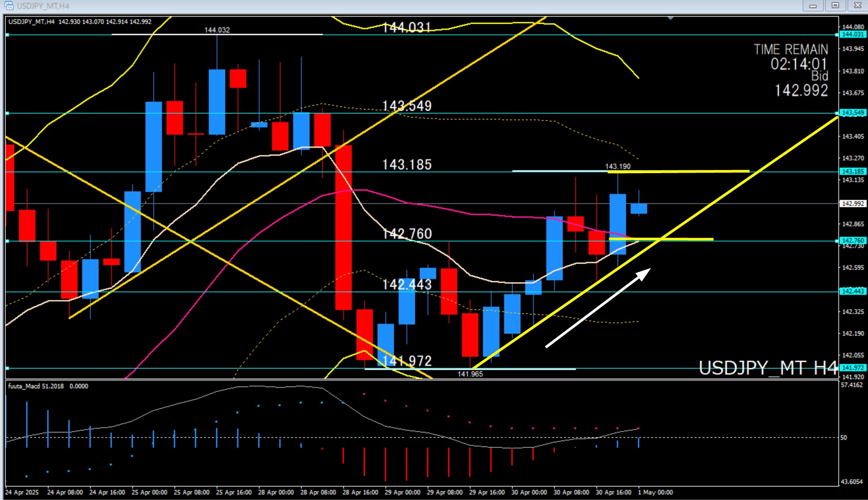Click the 1 May 00:00 time axis label
Viewport: 868px width, 500px height.
pyautogui.click(x=656, y=493)
